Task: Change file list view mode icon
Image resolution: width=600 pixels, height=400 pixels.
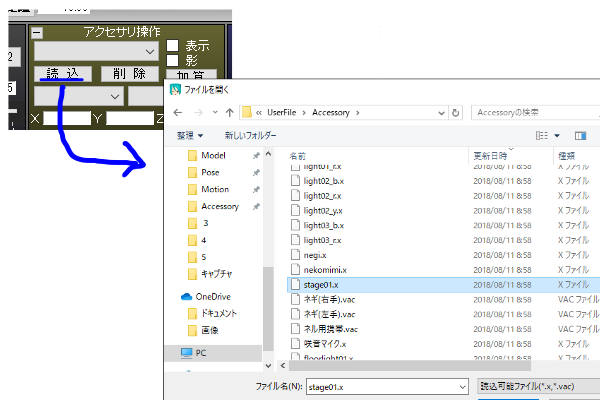Action: (541, 136)
